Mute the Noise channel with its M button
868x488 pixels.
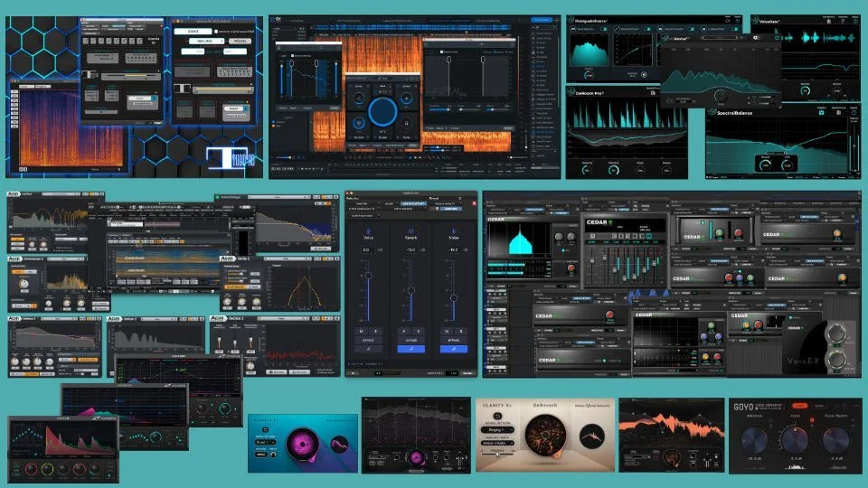pyautogui.click(x=447, y=332)
